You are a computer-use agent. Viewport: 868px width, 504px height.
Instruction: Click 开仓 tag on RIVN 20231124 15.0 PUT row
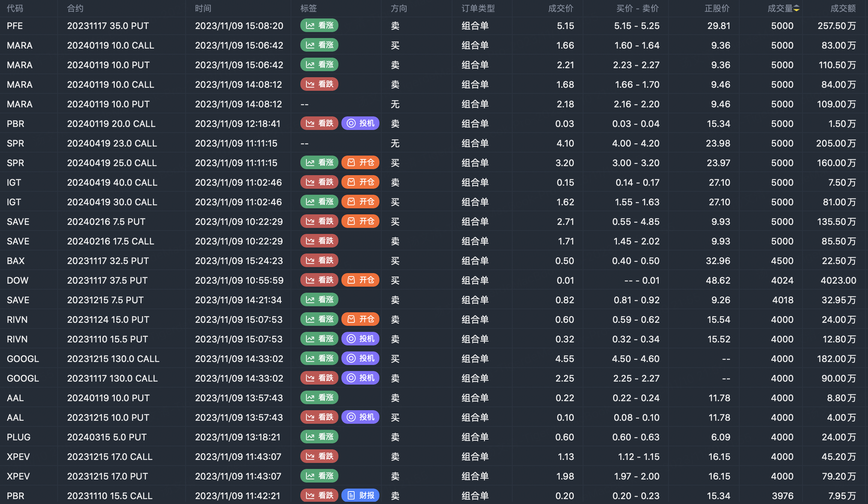[360, 319]
